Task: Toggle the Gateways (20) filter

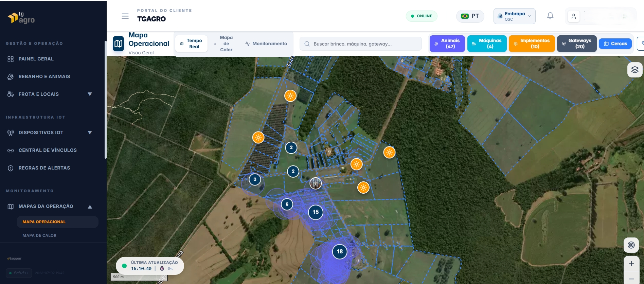Action: [x=577, y=43]
